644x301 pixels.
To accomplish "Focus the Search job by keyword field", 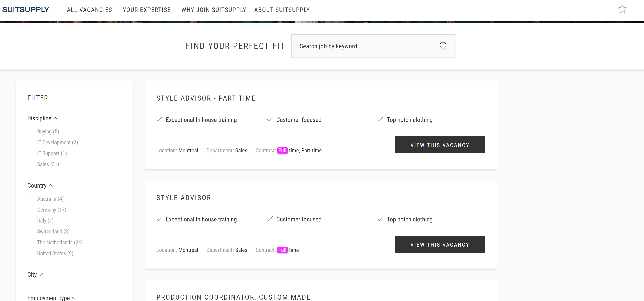I will pos(361,46).
